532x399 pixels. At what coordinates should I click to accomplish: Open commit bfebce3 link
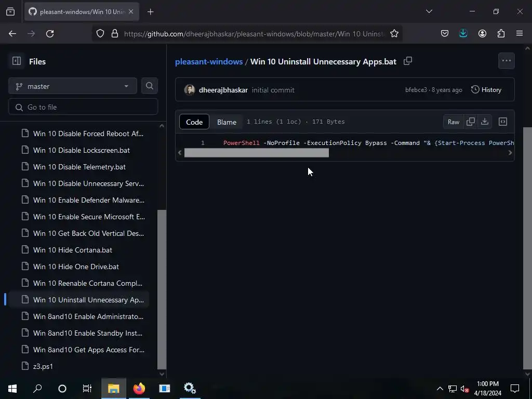pyautogui.click(x=416, y=90)
